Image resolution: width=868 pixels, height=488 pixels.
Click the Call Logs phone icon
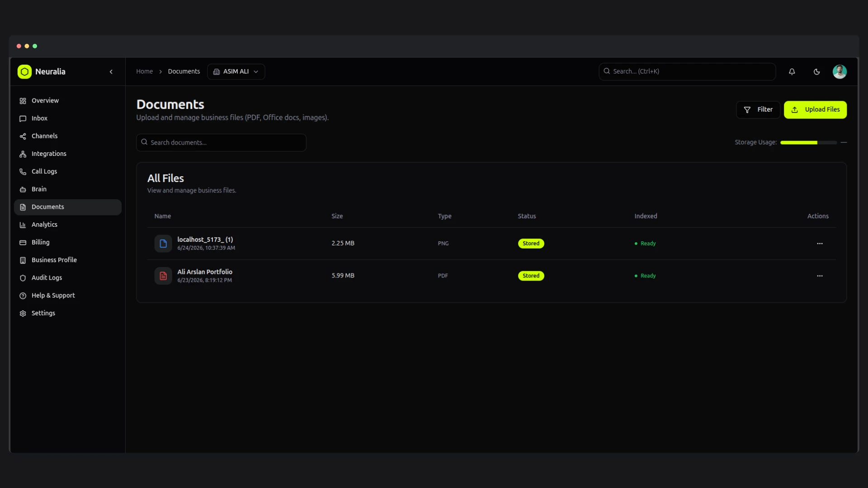[23, 172]
